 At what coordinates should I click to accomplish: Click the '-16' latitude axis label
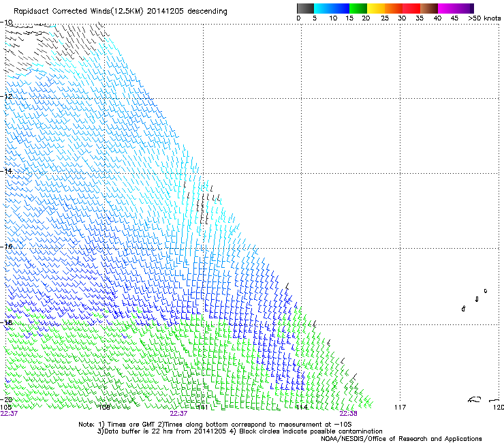tap(6, 246)
